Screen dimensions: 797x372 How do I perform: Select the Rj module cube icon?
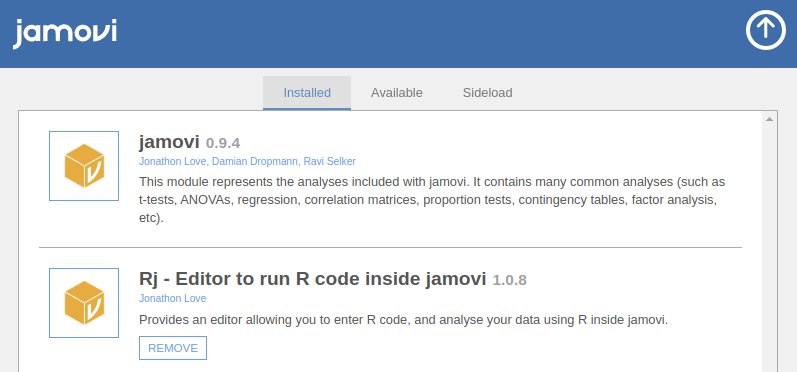pyautogui.click(x=84, y=303)
